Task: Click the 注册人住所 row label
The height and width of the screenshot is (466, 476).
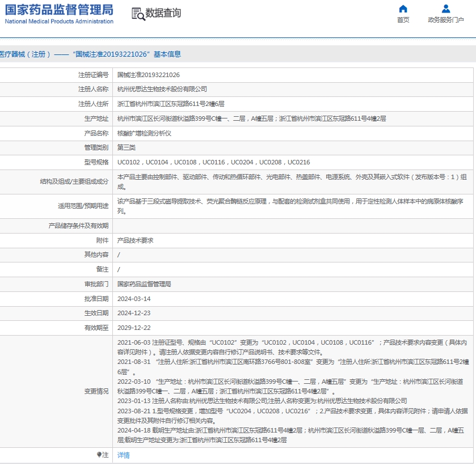Action: coord(93,104)
